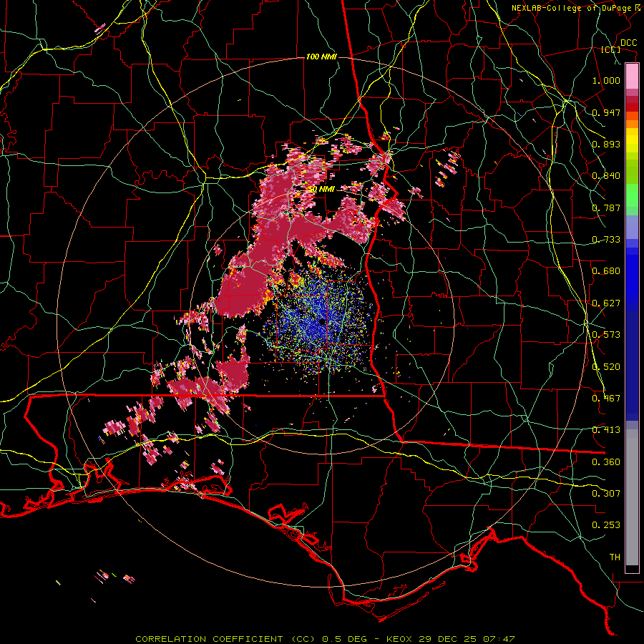Screen dimensions: 644x644
Task: Click the 0.733 legend value
Action: (606, 240)
